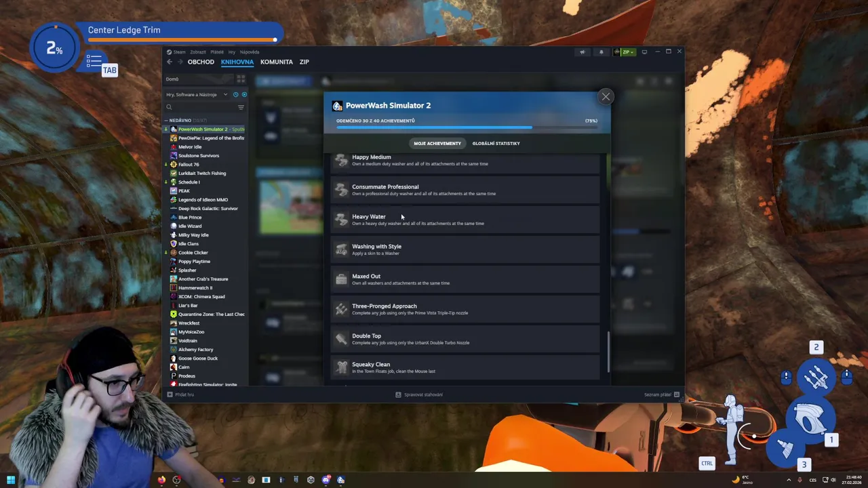Click the achievement progress bar

[x=467, y=127]
